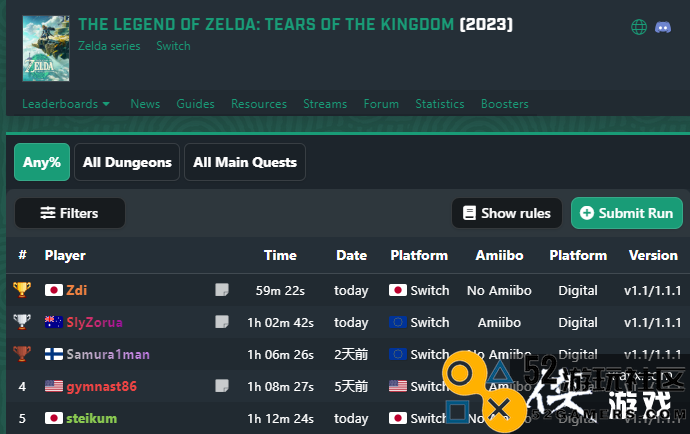Screen dimensions: 690x434
Task: Open the Statistics menu item
Action: click(x=440, y=104)
